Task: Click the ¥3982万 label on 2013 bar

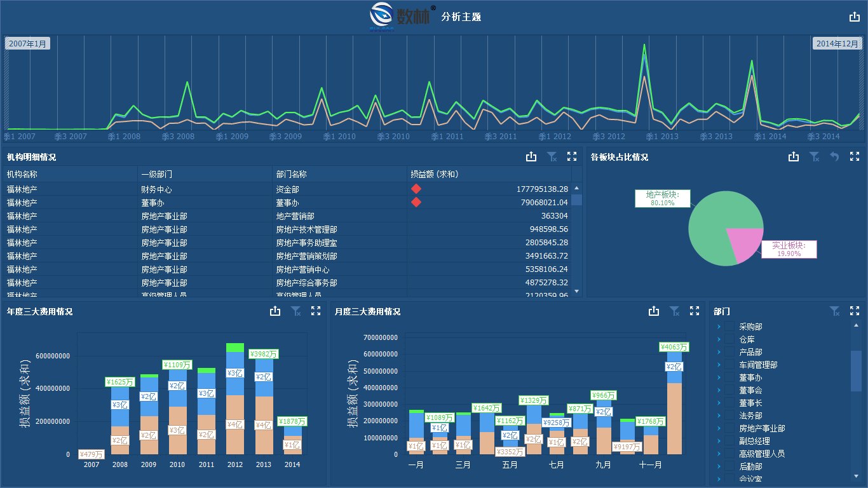Action: [x=263, y=354]
